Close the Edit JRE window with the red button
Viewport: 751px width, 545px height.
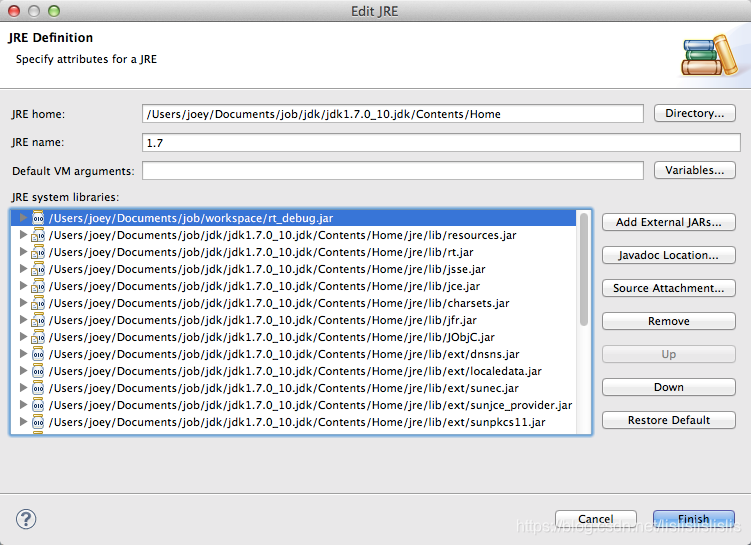click(x=14, y=11)
